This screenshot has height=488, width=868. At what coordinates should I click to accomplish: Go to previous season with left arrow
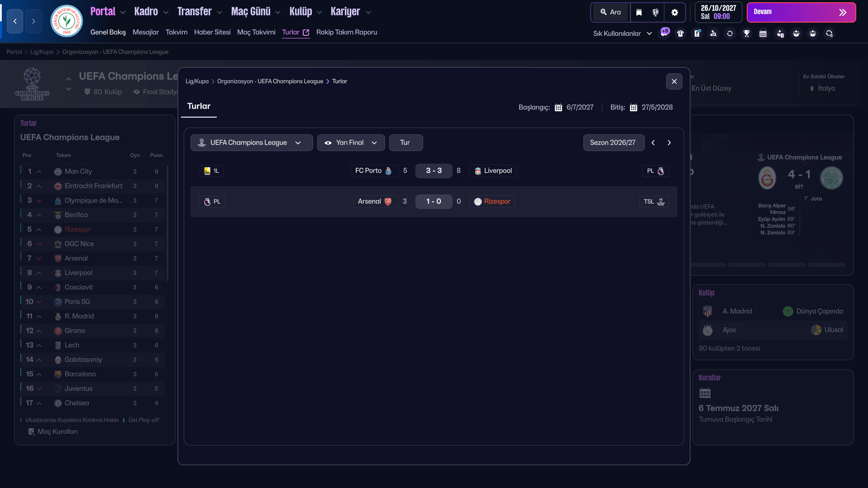coord(653,142)
